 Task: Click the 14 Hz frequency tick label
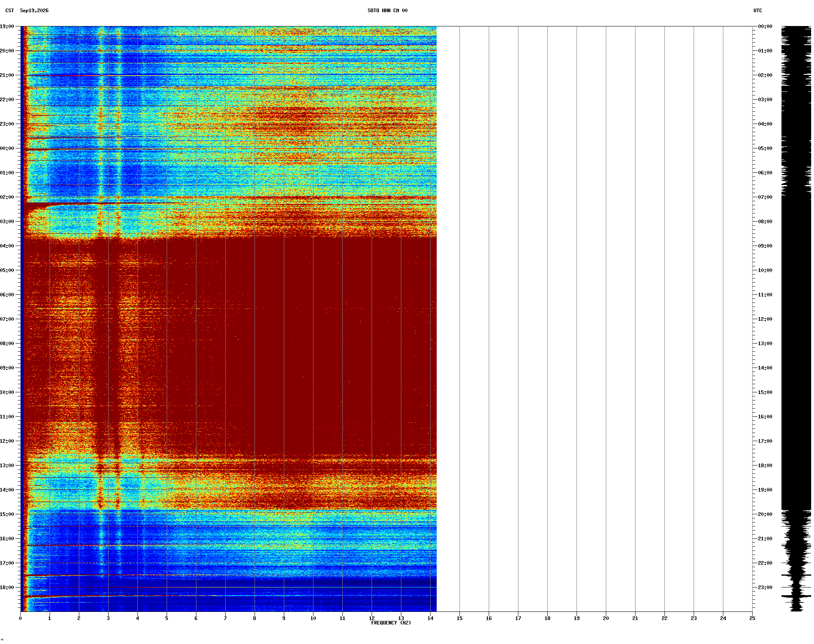pyautogui.click(x=430, y=618)
